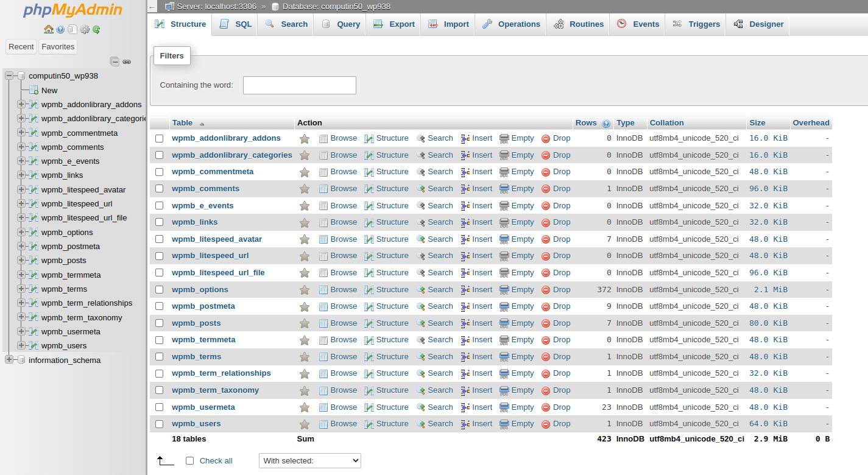The image size is (868, 475).
Task: Check the row checkbox for wpmb_options
Action: (x=159, y=289)
